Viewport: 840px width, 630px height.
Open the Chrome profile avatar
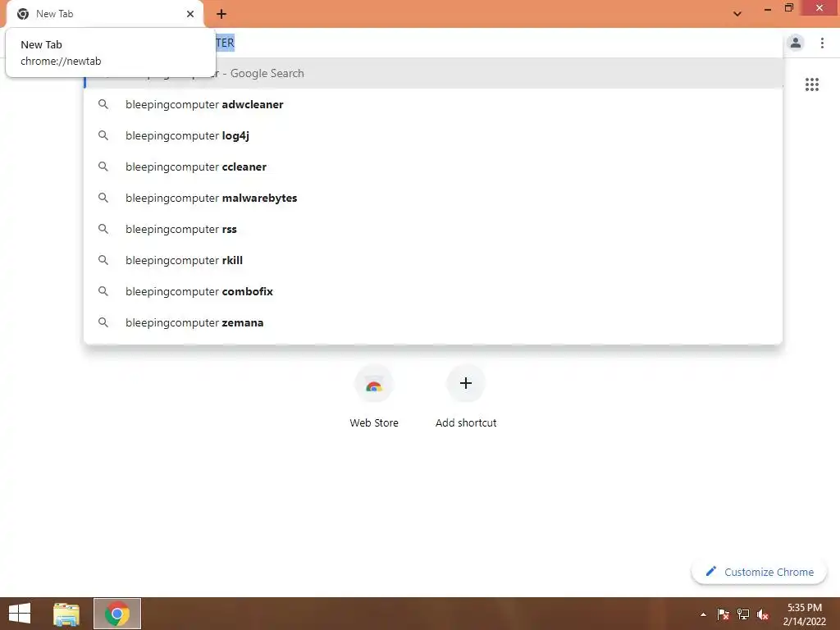(796, 43)
